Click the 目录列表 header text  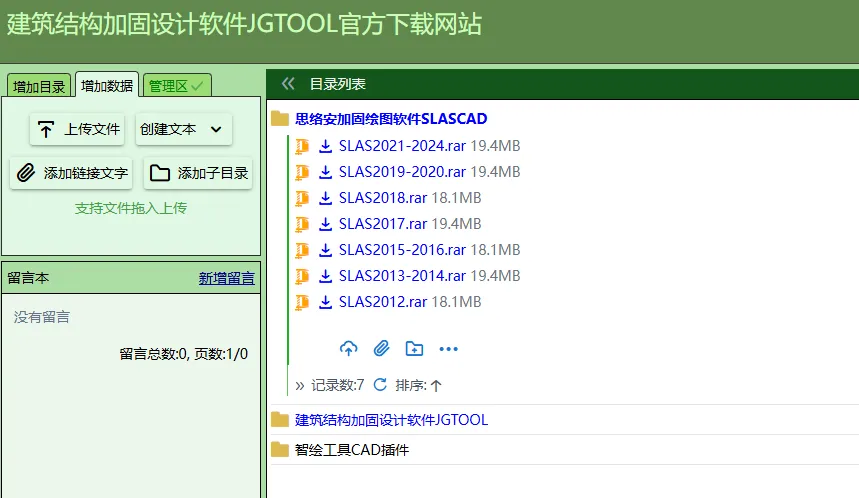point(337,84)
